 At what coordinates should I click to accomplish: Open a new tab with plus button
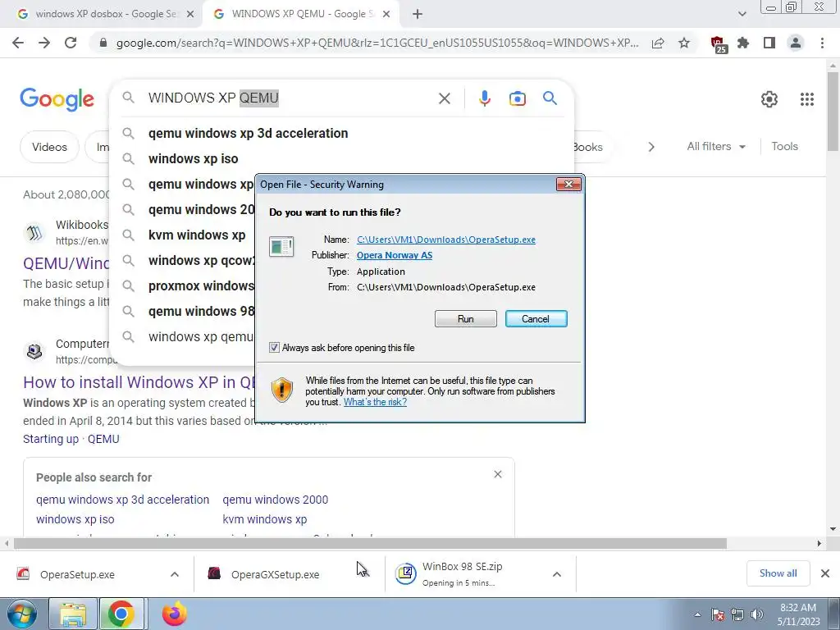tap(418, 14)
